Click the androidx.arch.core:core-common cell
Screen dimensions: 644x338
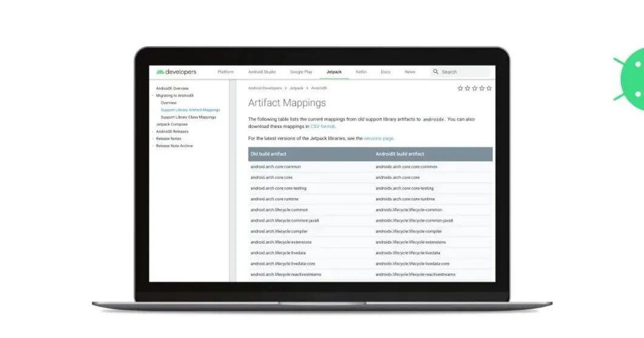click(x=406, y=167)
